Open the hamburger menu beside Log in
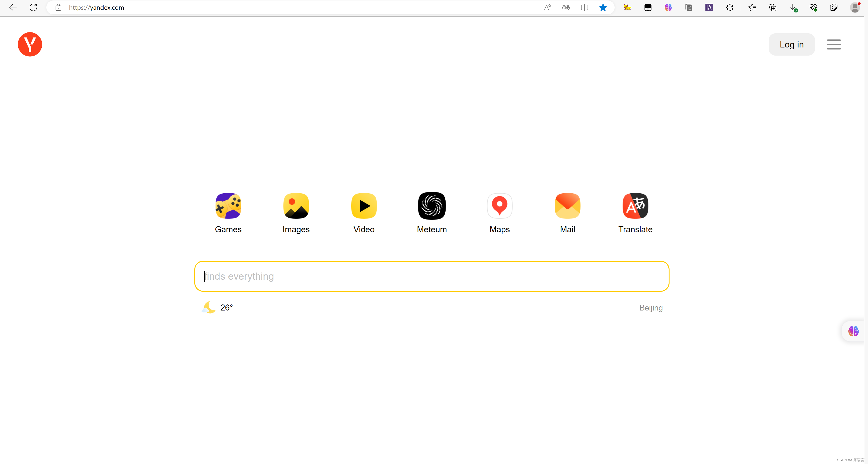The image size is (868, 464). tap(834, 44)
